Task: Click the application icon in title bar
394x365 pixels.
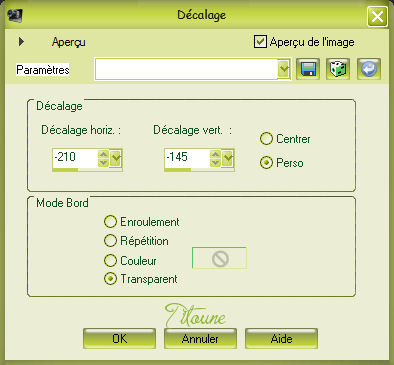Action: tap(15, 15)
